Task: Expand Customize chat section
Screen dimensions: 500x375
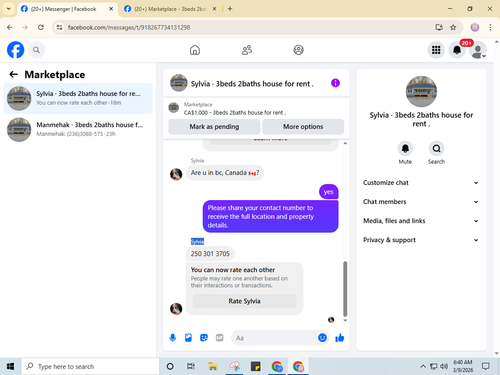Action: coord(421,183)
